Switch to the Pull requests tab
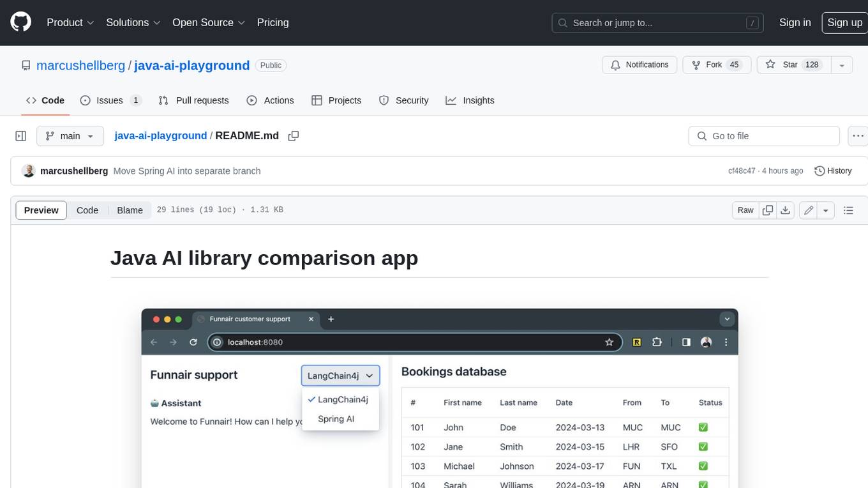 193,100
